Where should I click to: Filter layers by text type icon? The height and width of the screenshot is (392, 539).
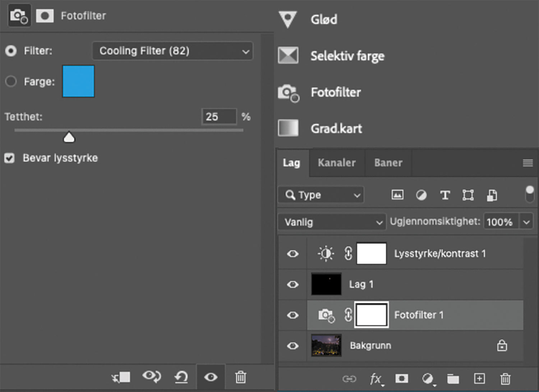point(445,195)
